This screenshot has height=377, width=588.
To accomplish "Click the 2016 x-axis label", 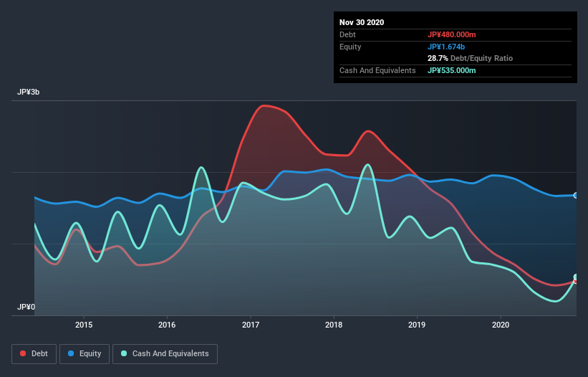I will tap(167, 325).
